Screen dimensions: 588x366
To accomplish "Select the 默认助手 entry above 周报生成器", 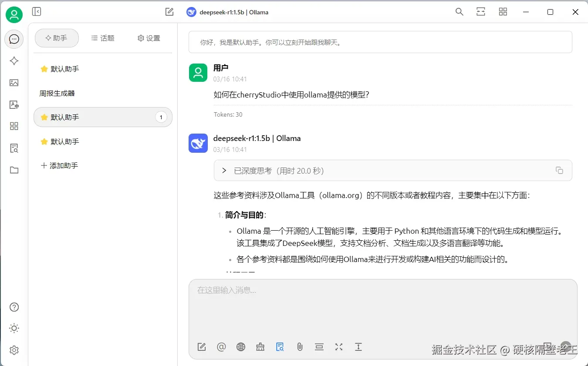I will (x=103, y=69).
